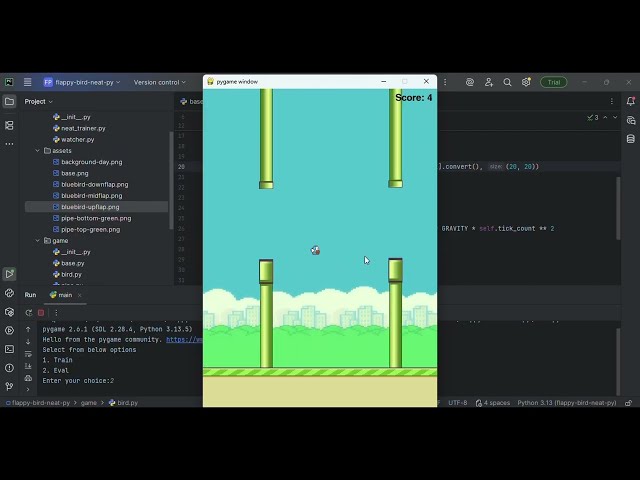Open the Version control dropdown
The height and width of the screenshot is (480, 640).
(x=160, y=82)
